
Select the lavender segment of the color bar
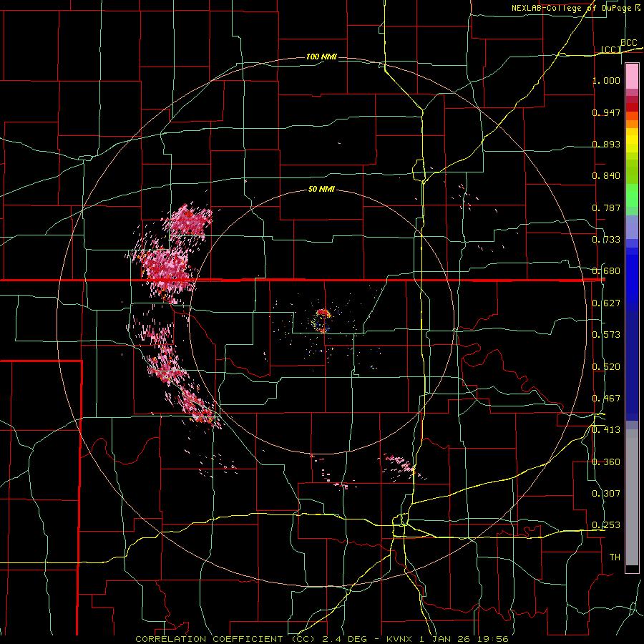click(x=632, y=227)
